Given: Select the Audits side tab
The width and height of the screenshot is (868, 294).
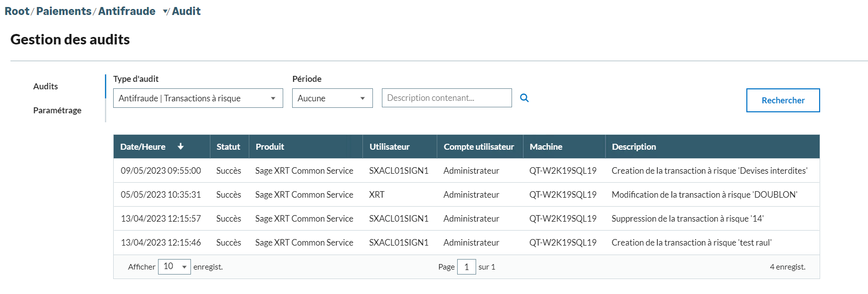Looking at the screenshot, I should tap(45, 86).
